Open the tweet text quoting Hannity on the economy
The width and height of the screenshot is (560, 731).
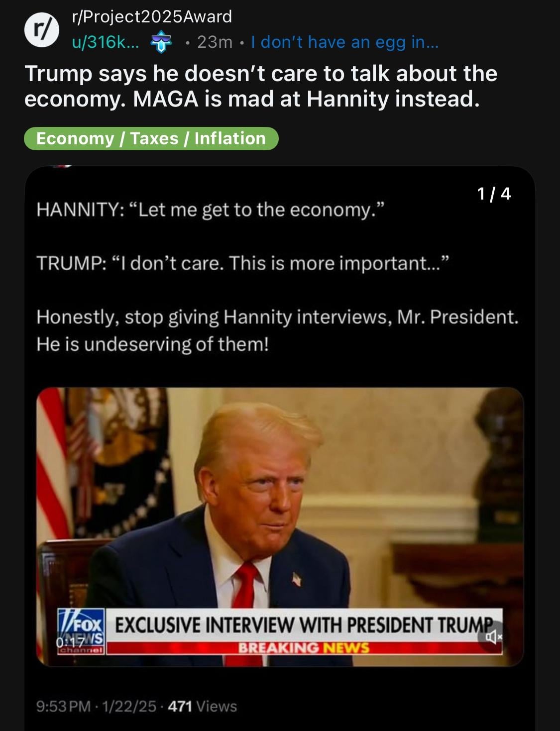click(x=211, y=210)
